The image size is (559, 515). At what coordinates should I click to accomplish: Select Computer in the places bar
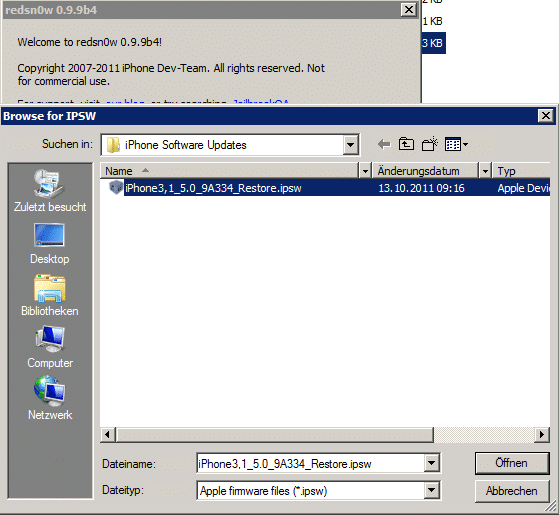[x=50, y=347]
